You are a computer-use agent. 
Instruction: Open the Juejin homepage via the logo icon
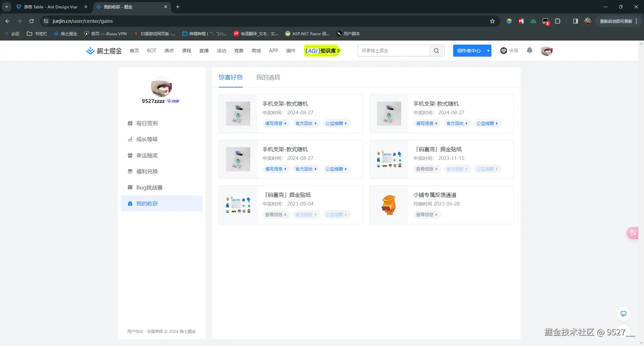90,51
